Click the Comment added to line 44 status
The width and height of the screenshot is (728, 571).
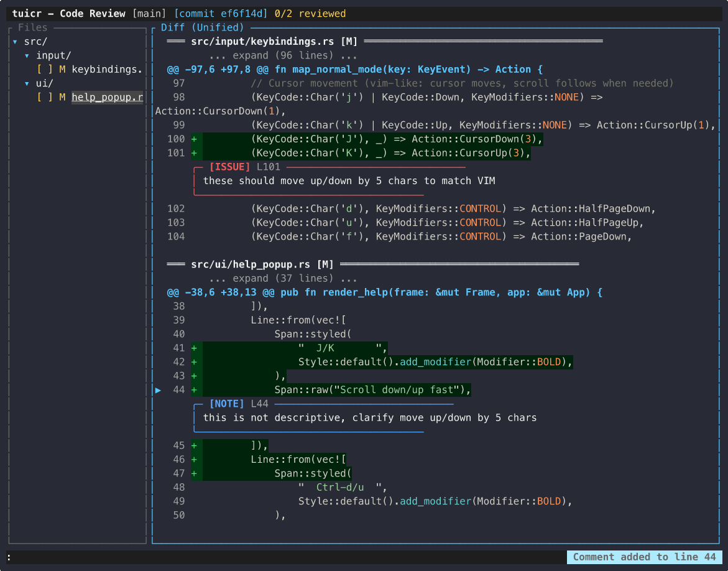click(x=645, y=557)
